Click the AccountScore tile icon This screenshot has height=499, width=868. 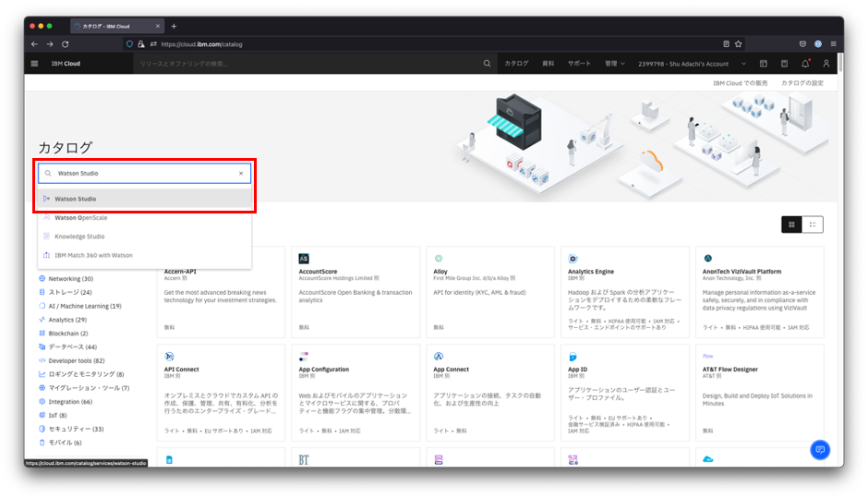(304, 259)
